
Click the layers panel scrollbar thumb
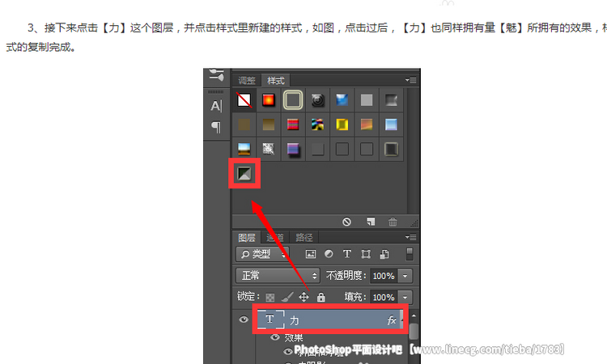pos(414,331)
